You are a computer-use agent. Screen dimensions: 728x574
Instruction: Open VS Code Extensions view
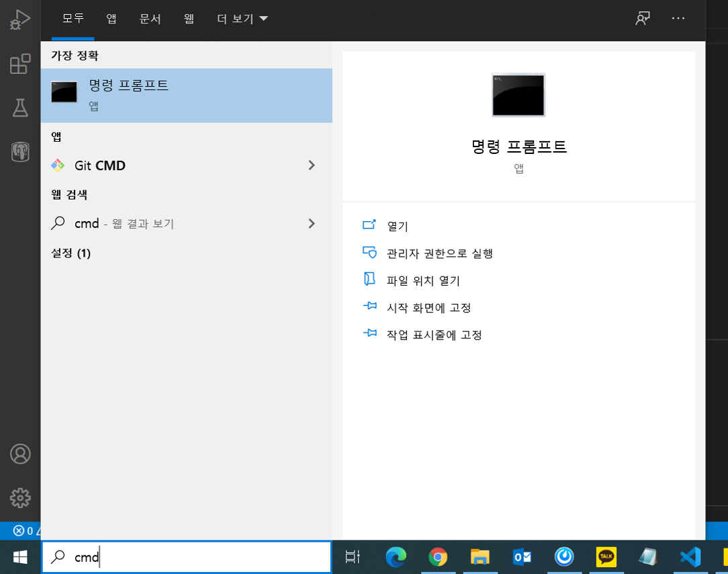pos(20,64)
